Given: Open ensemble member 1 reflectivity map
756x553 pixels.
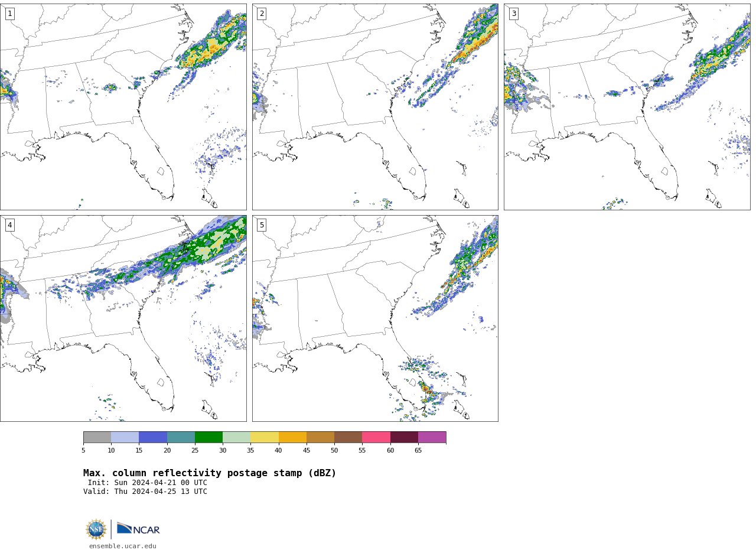Looking at the screenshot, I should pos(123,107).
